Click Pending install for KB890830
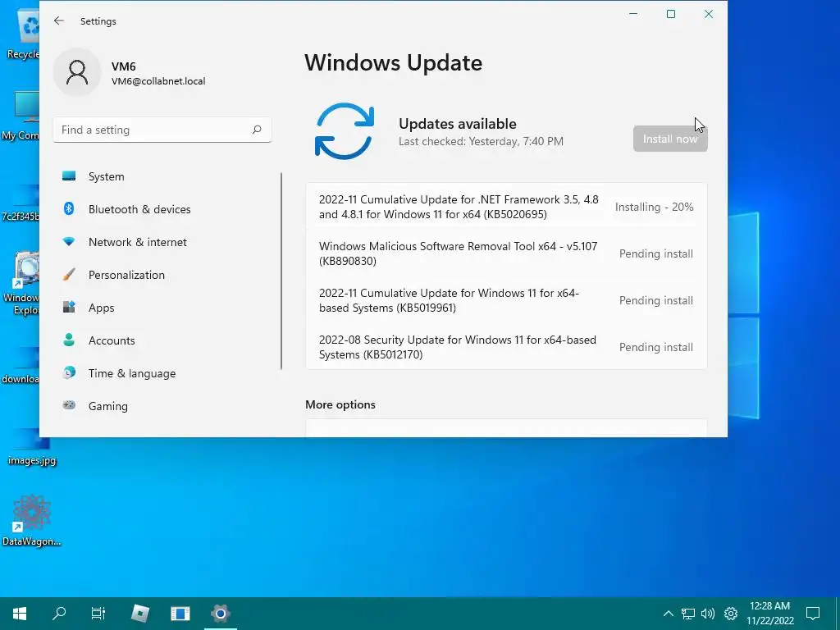Viewport: 840px width, 630px height. pyautogui.click(x=656, y=253)
